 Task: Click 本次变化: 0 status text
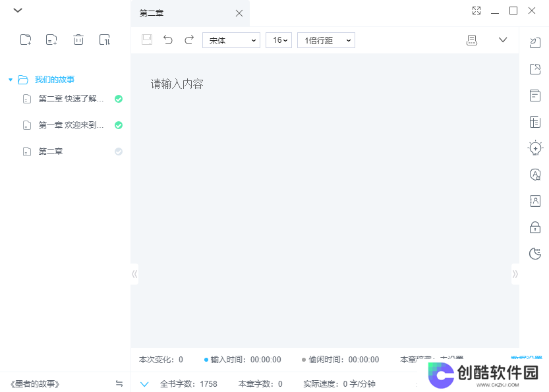(161, 360)
